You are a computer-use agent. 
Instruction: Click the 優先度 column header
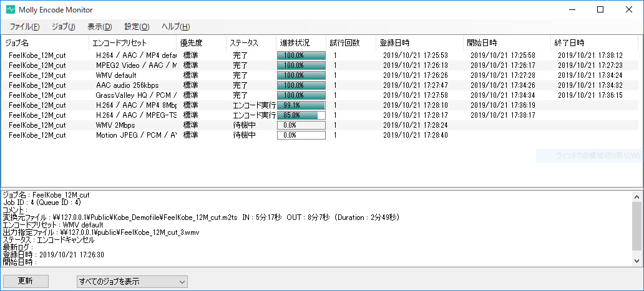tap(191, 43)
